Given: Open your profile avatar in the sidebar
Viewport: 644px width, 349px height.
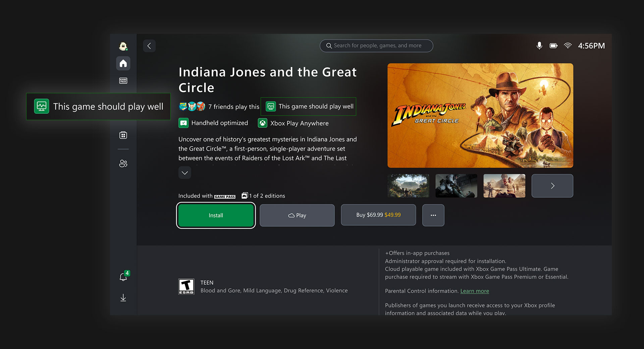Looking at the screenshot, I should (123, 45).
